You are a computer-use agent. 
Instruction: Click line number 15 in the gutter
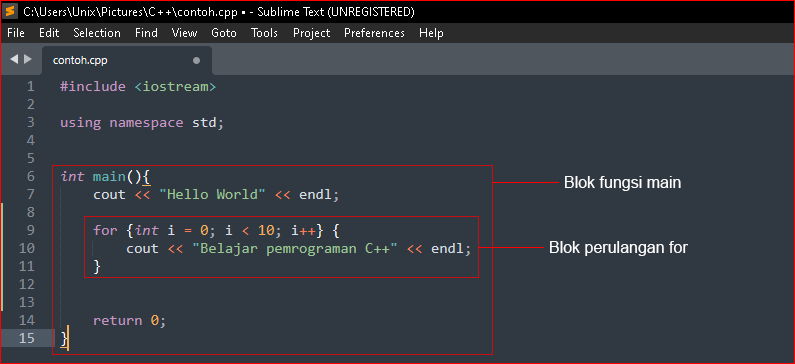coord(26,338)
